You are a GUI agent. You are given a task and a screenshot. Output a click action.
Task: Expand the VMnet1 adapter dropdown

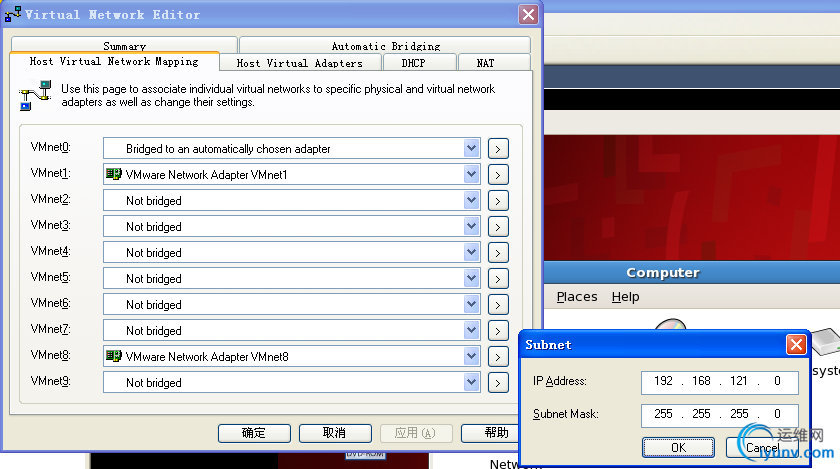(471, 174)
